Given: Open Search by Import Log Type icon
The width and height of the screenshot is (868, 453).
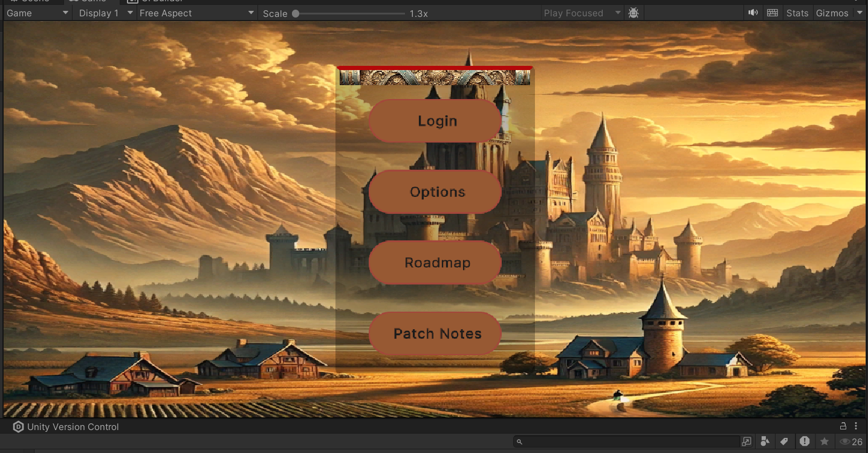Looking at the screenshot, I should (805, 442).
